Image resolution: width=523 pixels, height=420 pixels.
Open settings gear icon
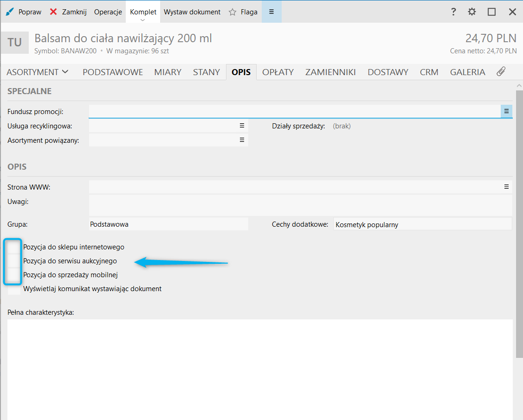(472, 12)
